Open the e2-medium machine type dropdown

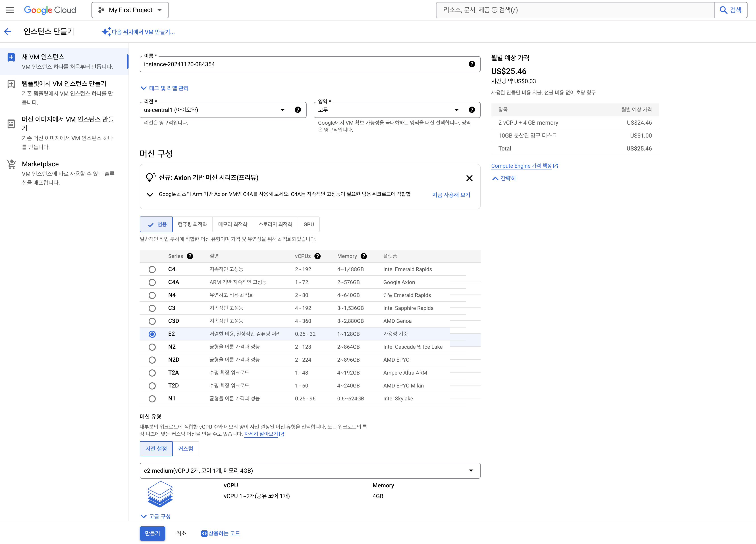click(310, 471)
